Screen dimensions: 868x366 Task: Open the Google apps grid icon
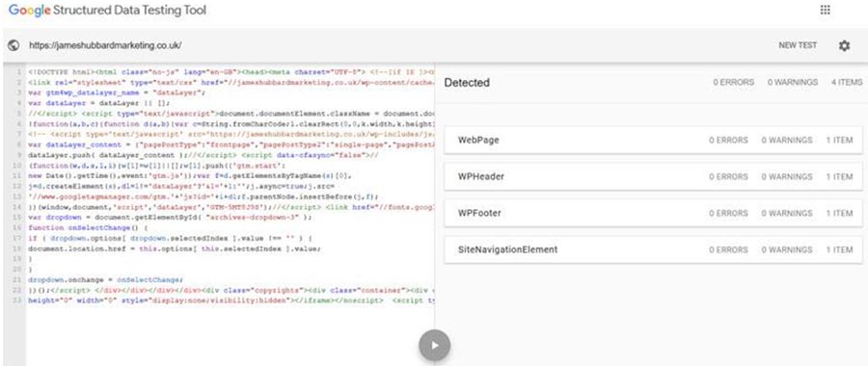(825, 10)
